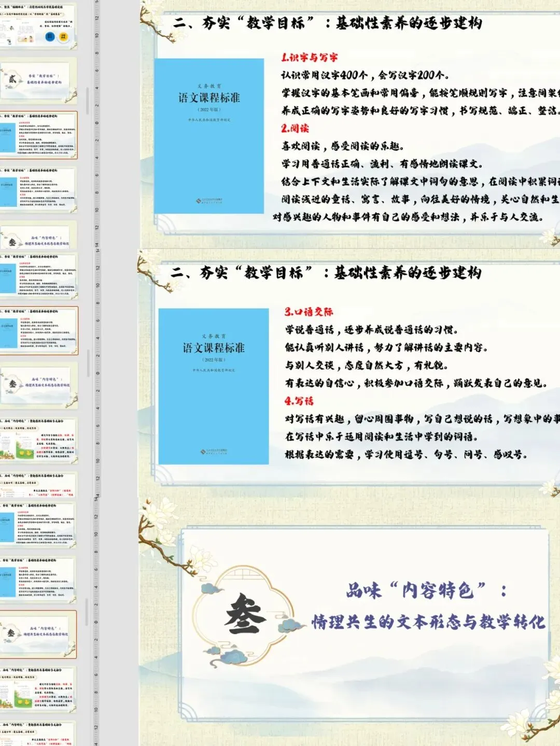Click the line starting 能认真听别人讲话
This screenshot has height=746, width=560.
coord(386,347)
